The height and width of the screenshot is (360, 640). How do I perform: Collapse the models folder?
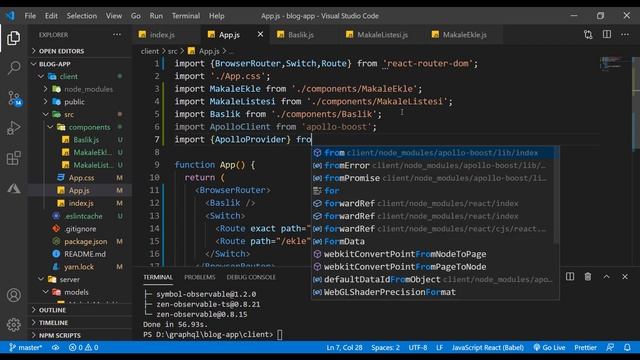(x=80, y=292)
